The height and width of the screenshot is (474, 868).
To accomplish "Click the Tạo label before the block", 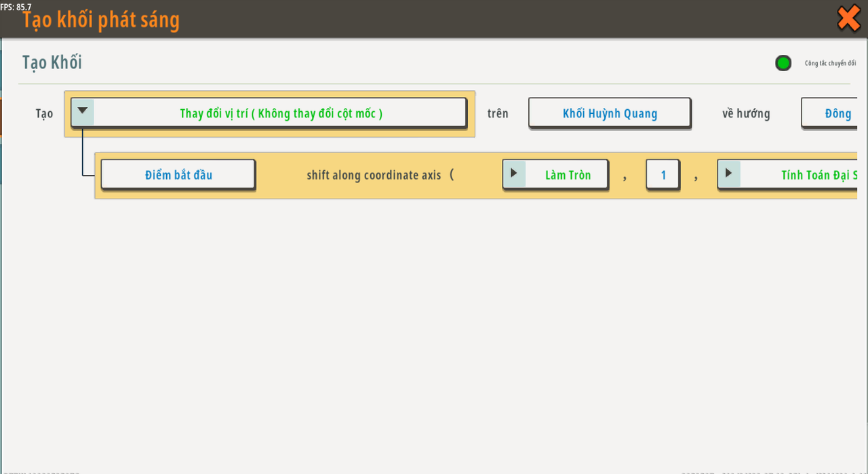I will (x=45, y=113).
